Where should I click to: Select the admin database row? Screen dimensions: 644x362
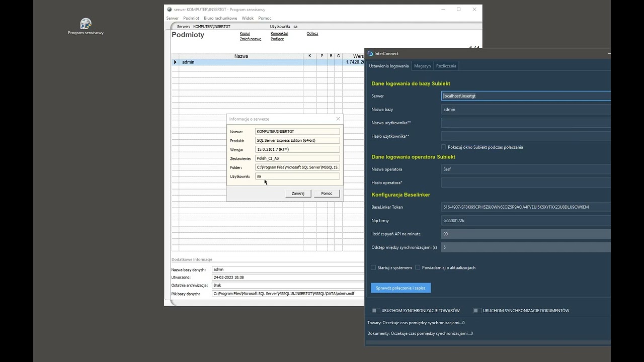pos(268,62)
